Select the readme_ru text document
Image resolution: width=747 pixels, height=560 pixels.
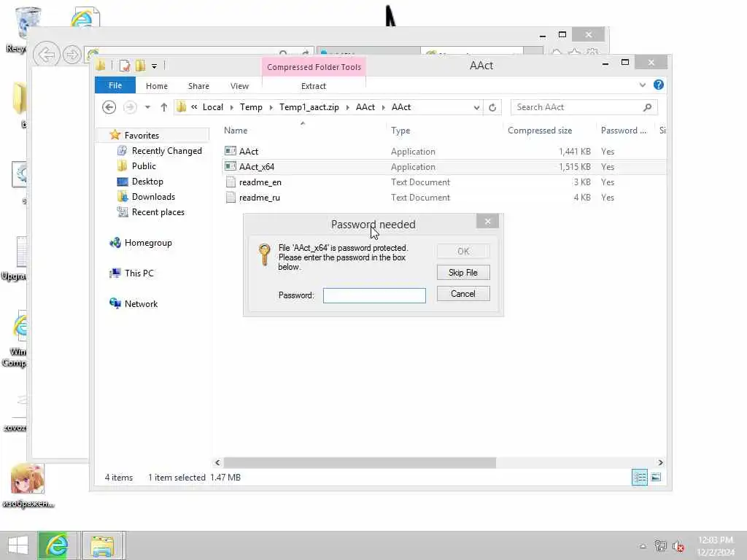tap(260, 197)
